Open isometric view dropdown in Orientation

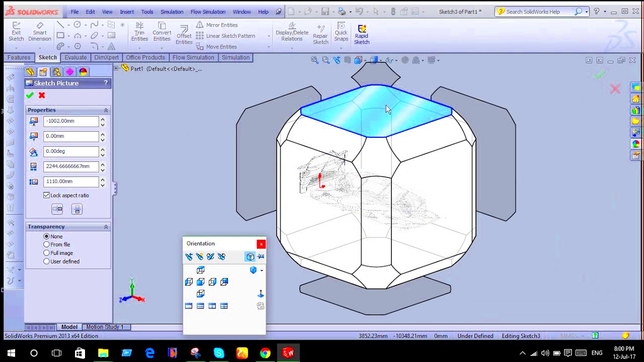[262, 270]
